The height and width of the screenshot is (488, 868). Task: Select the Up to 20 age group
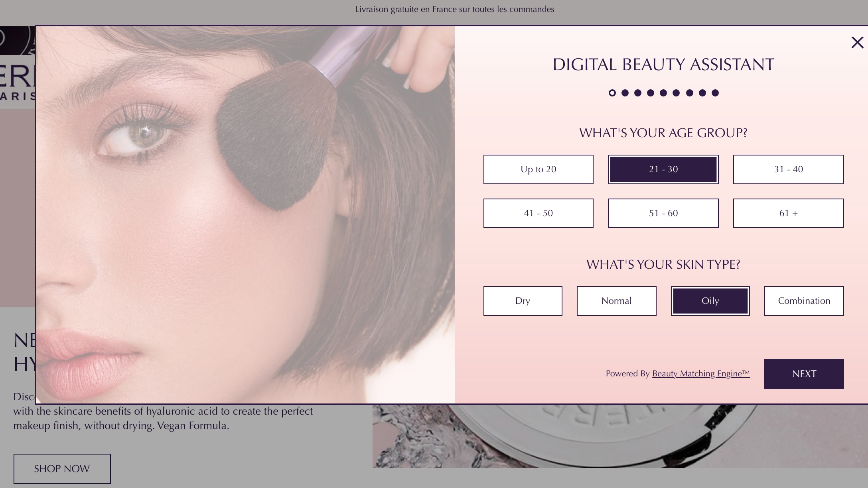[538, 169]
